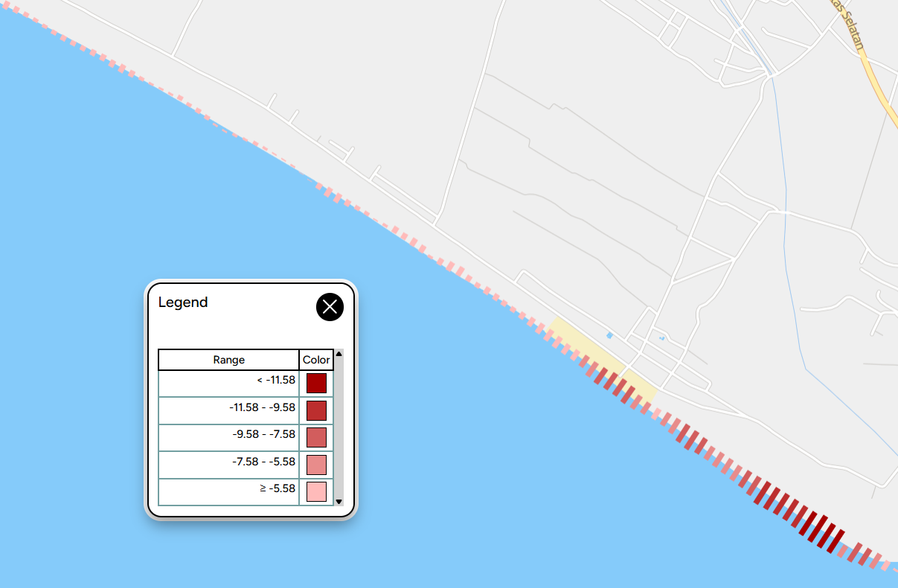
Task: Click the swatch for range -9.58 - -7.58
Action: [x=315, y=437]
